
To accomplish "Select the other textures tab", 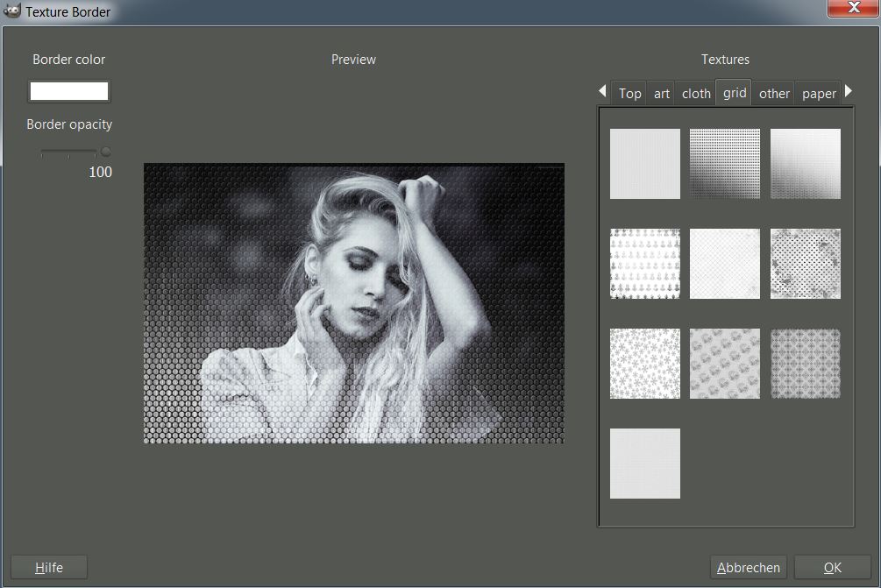I will (774, 94).
